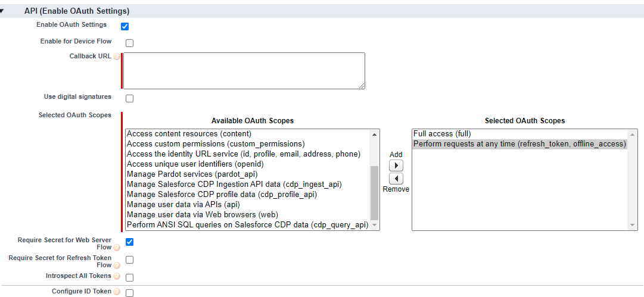
Task: Click the down arrow of the Selected OAuth Scopes scrollbar
Action: point(633,225)
